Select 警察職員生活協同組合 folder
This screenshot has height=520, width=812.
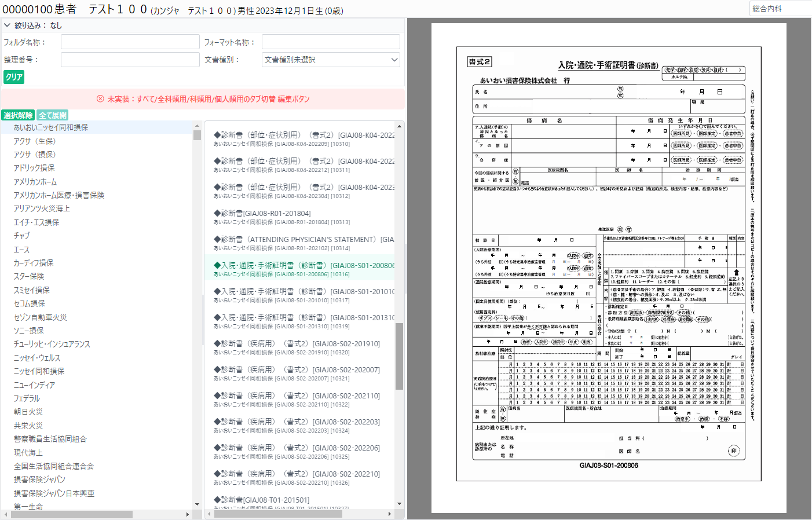click(x=97, y=439)
